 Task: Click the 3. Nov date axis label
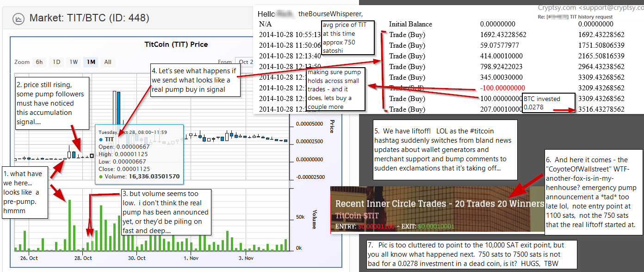pyautogui.click(x=245, y=258)
